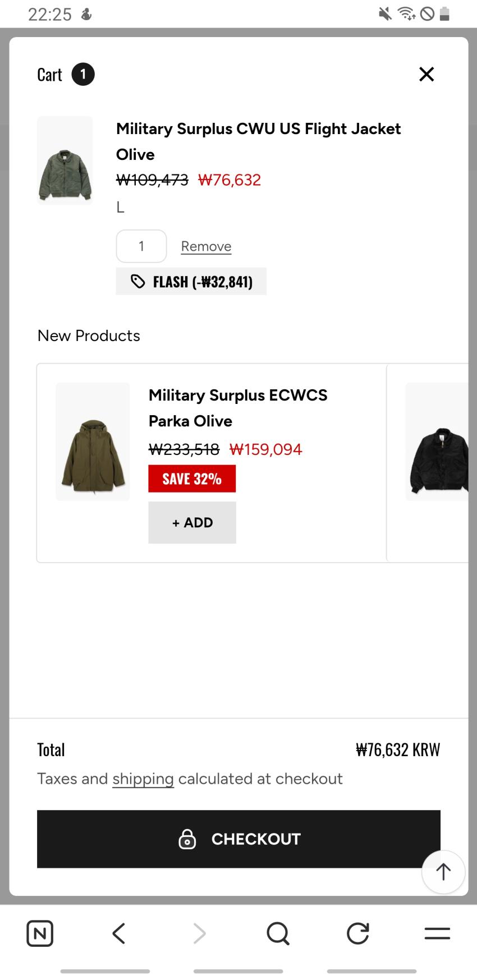Click the SAVE 32% badge
477x980 pixels.
click(192, 479)
